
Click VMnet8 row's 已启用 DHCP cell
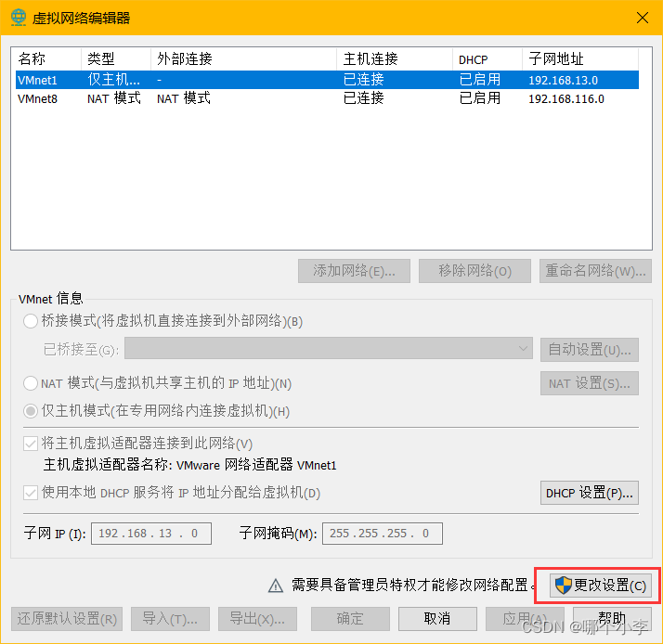click(480, 98)
